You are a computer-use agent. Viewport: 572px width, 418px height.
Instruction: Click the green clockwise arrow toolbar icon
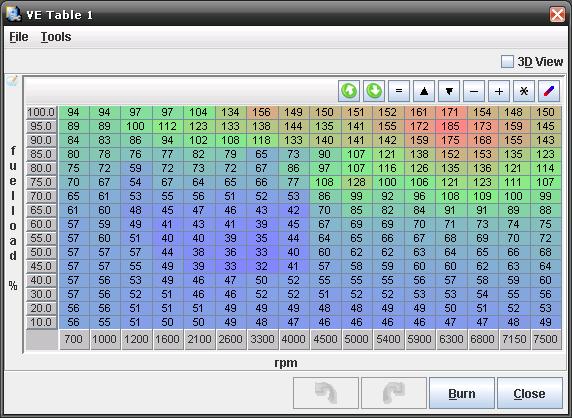(374, 91)
